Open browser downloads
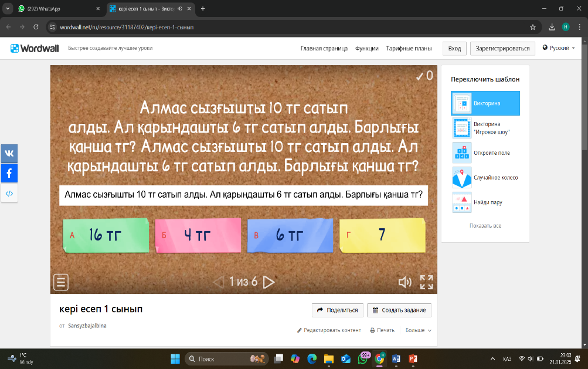588x369 pixels. point(552,27)
